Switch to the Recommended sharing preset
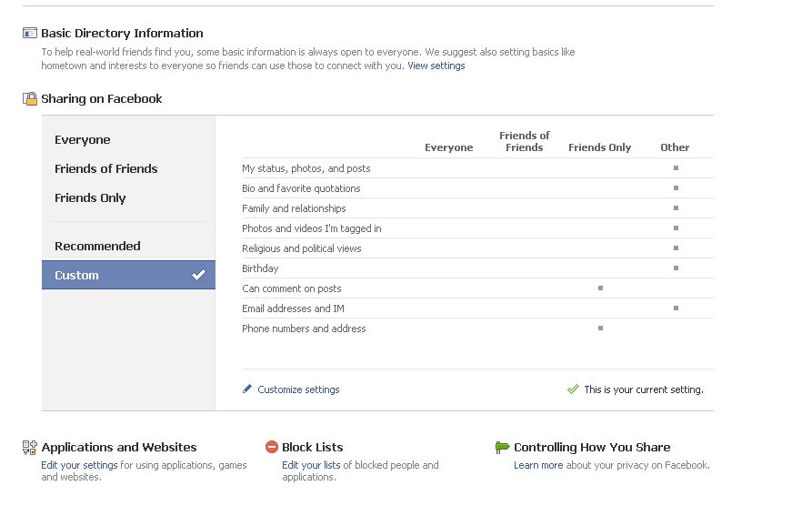The image size is (812, 526). click(97, 247)
